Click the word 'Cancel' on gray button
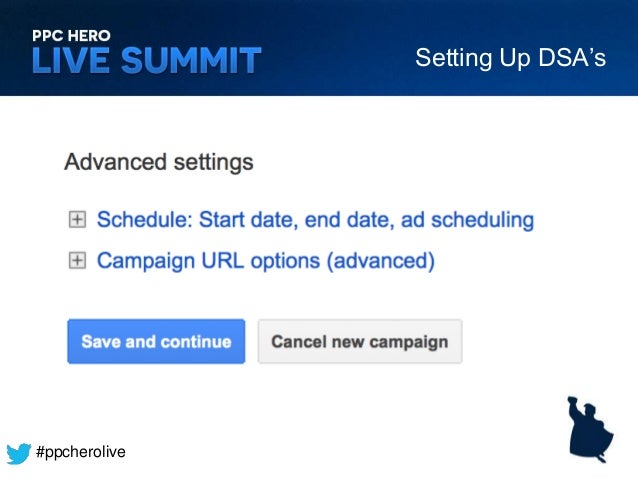638x479 pixels. tap(298, 342)
